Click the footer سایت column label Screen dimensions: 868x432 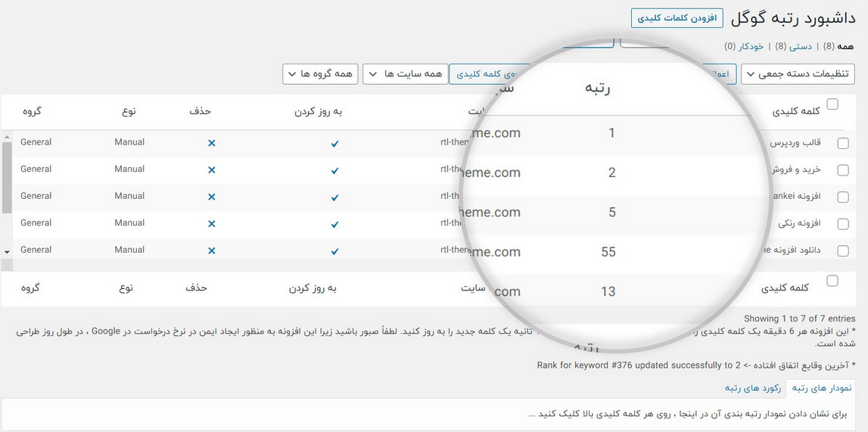473,288
